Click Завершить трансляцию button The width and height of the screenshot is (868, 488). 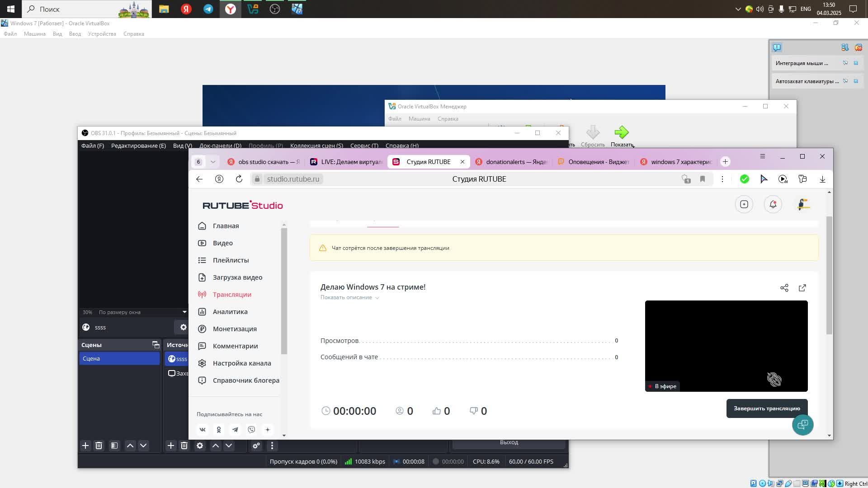[x=767, y=408]
